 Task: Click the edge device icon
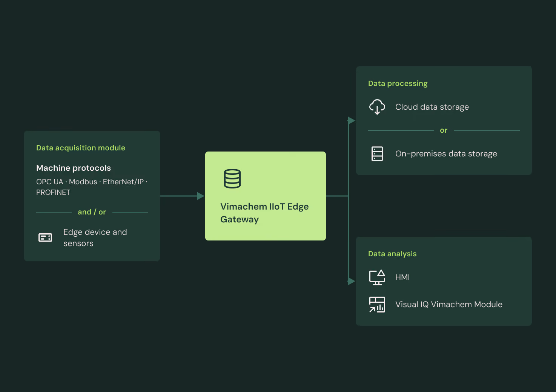pos(45,237)
